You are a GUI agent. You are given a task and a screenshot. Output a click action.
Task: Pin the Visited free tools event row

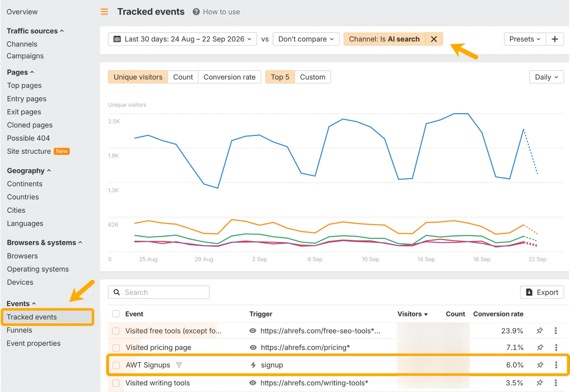tap(540, 331)
